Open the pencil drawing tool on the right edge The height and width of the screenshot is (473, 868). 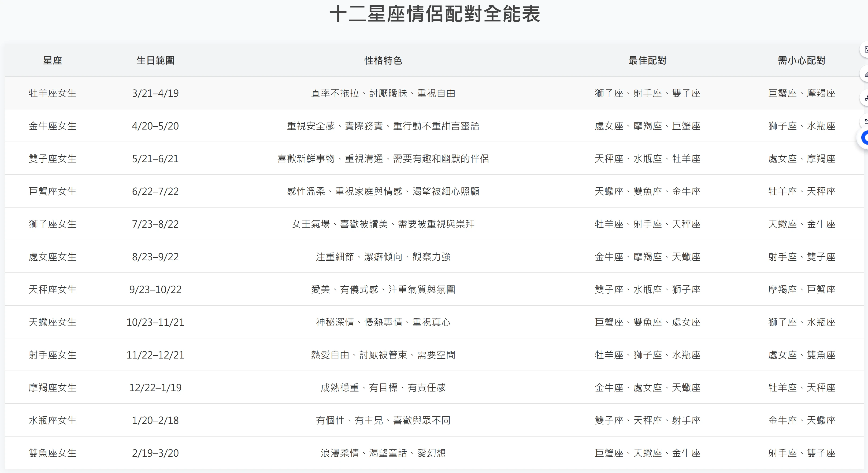[x=866, y=73]
